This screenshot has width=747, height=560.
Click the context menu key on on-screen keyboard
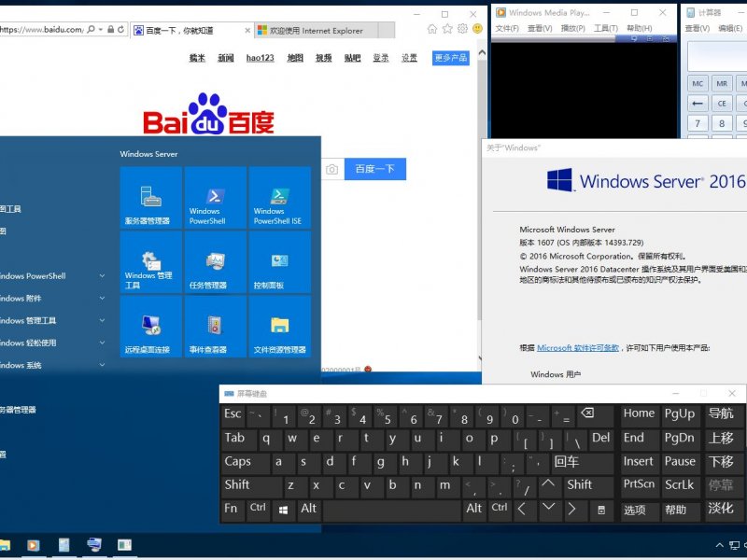tap(601, 510)
